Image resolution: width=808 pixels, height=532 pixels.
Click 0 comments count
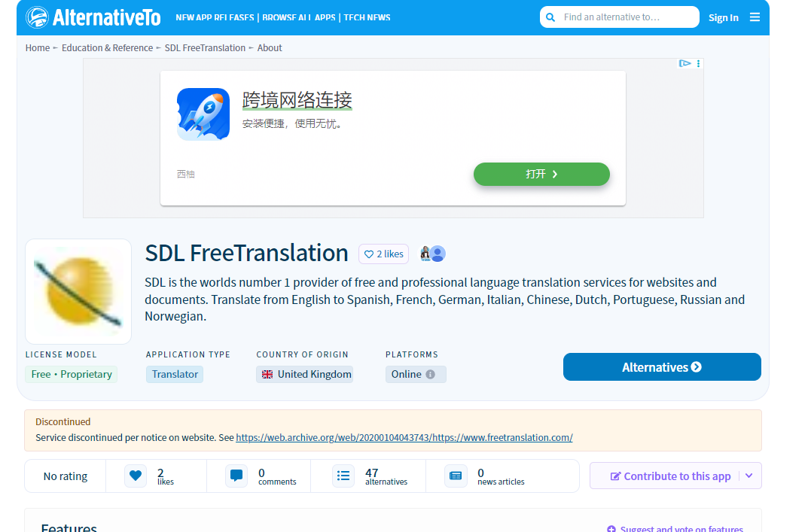277,476
